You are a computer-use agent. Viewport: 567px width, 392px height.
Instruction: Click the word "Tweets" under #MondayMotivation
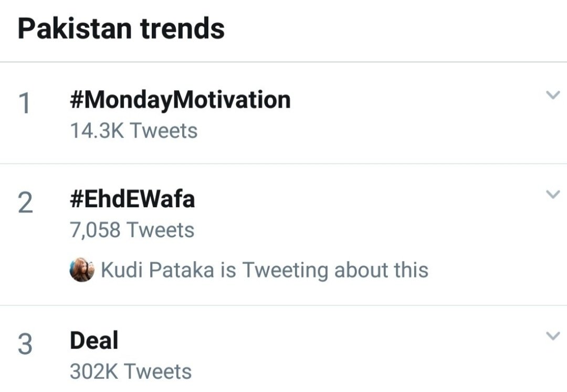coord(163,131)
